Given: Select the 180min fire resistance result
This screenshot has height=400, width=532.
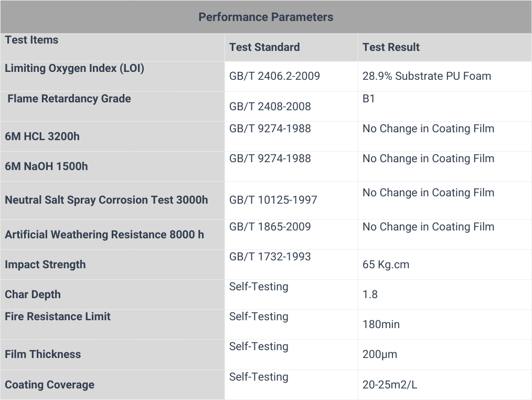Looking at the screenshot, I should tap(381, 324).
